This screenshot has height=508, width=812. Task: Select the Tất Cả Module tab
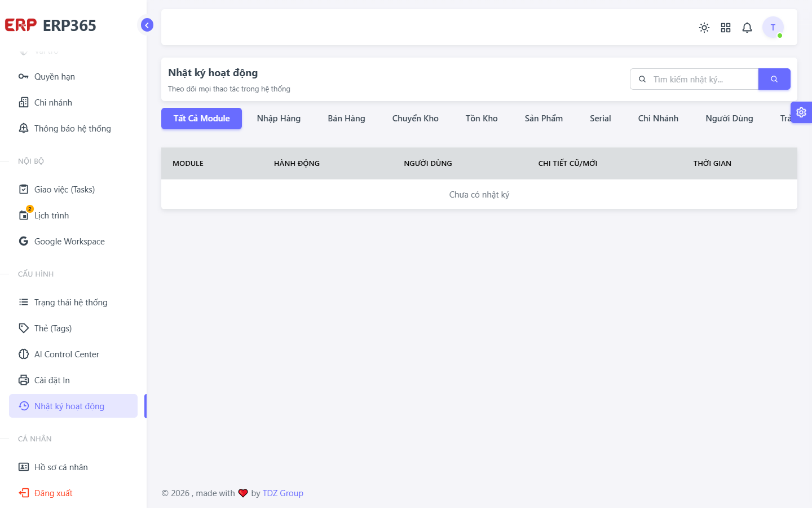tap(201, 119)
